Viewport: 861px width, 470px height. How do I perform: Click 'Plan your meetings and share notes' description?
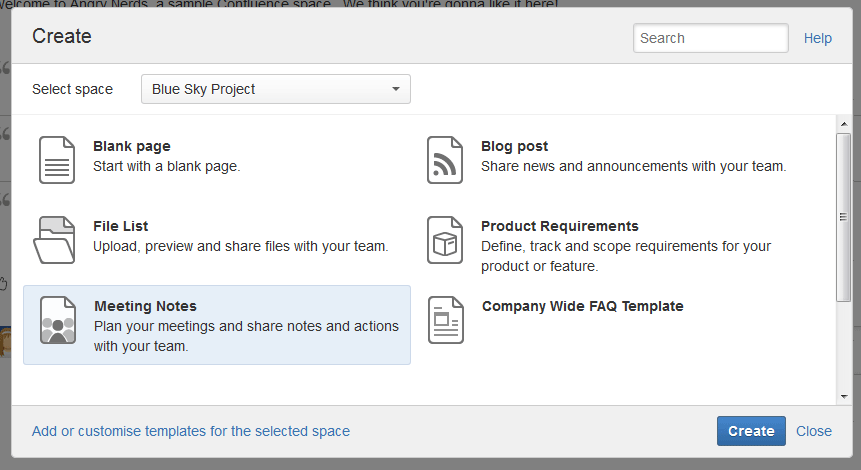(246, 336)
